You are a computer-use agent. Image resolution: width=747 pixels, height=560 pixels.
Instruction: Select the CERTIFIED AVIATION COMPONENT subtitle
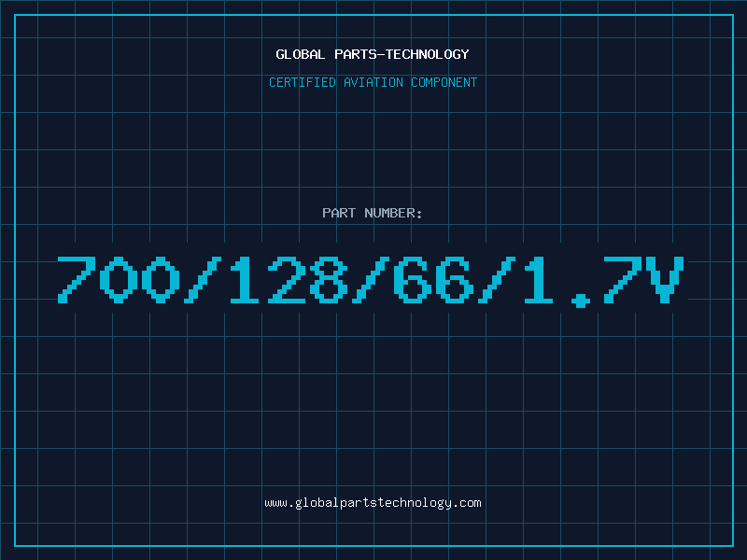(373, 82)
